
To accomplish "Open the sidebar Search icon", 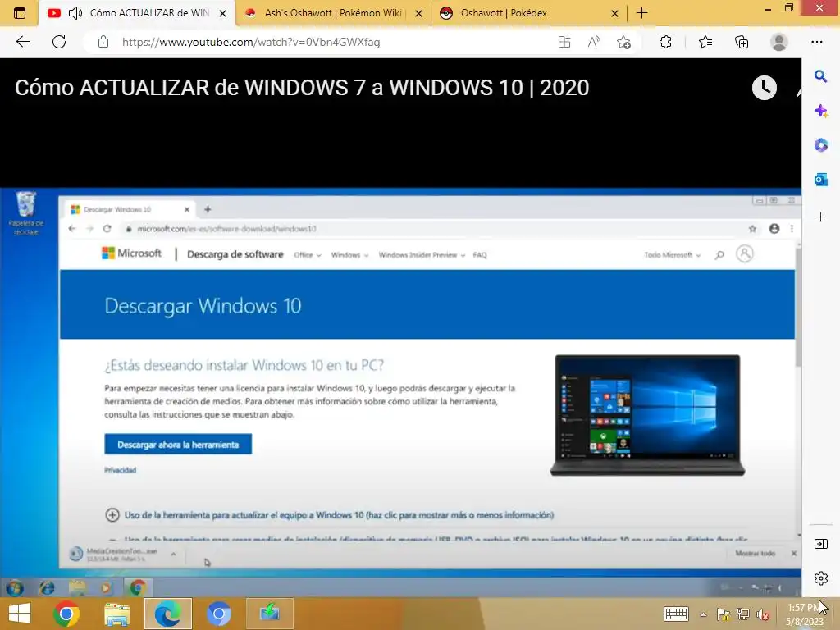I will click(x=820, y=76).
